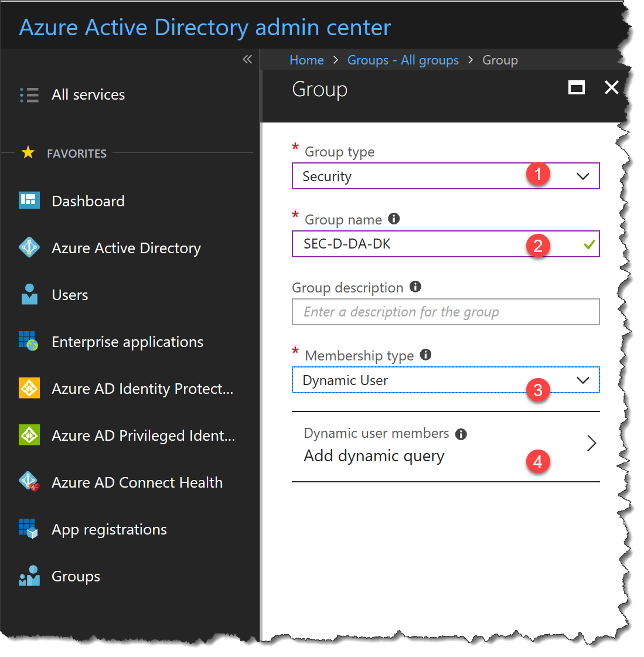Click the Membership type info icon
Screen dimensions: 644x657
[425, 355]
